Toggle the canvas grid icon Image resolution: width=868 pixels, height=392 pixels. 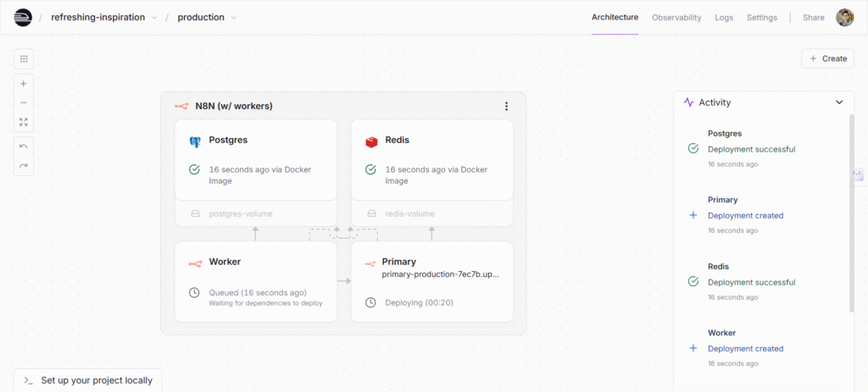[x=23, y=58]
